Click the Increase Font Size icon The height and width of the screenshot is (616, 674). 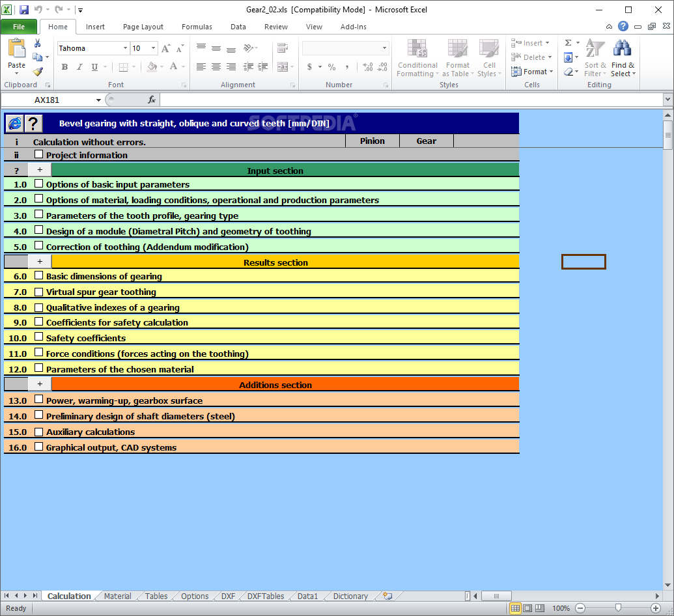(x=166, y=49)
